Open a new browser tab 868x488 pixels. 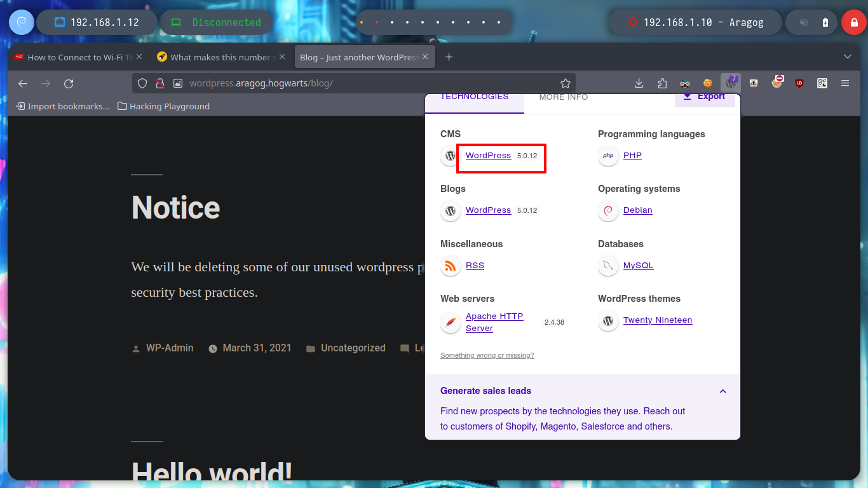point(449,57)
